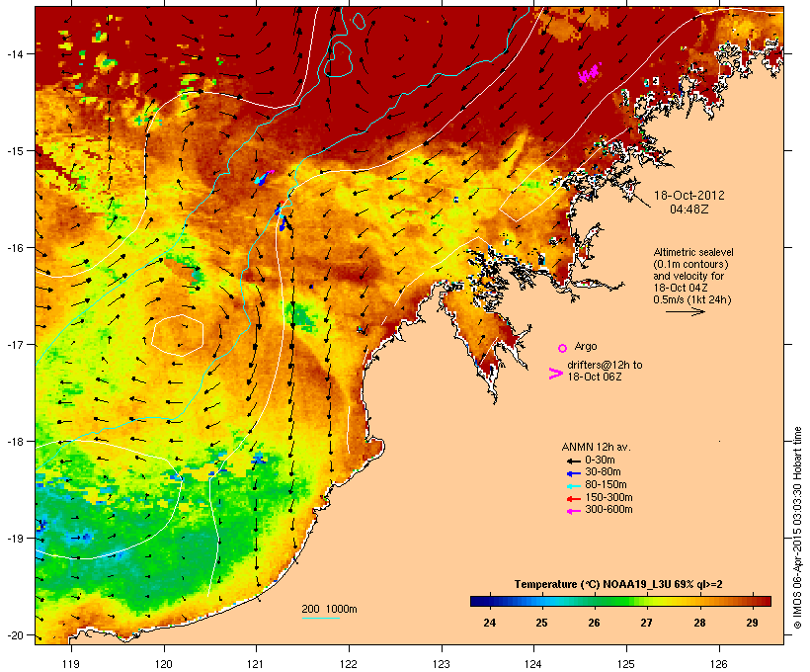Click the magenta drifters arrowhead legend symbol
This screenshot has height=672, width=810.
click(x=555, y=374)
